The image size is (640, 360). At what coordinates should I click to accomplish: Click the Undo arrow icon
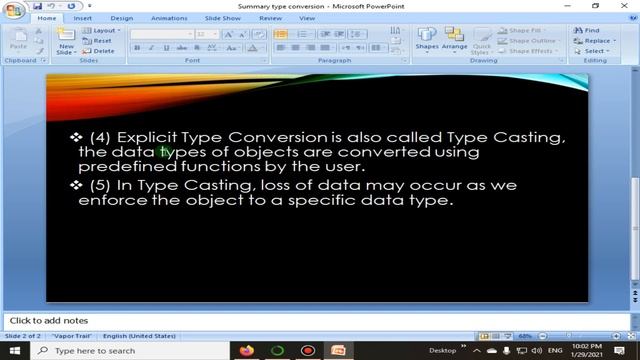pos(52,6)
